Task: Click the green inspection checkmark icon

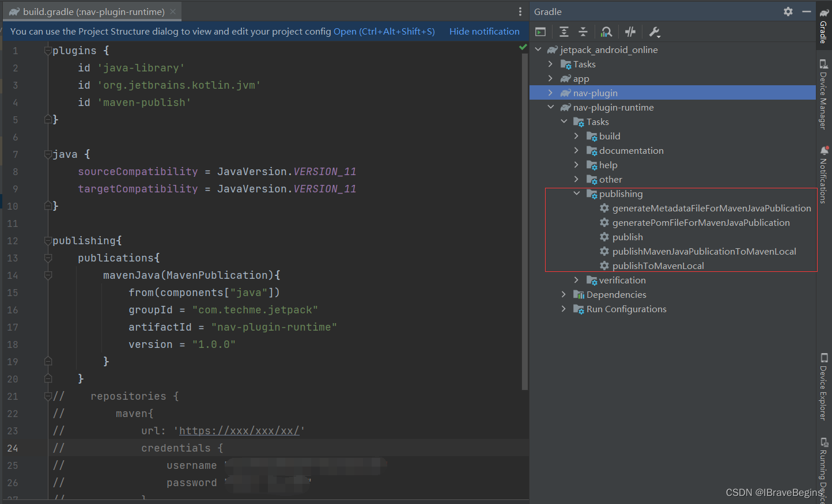Action: [x=523, y=47]
